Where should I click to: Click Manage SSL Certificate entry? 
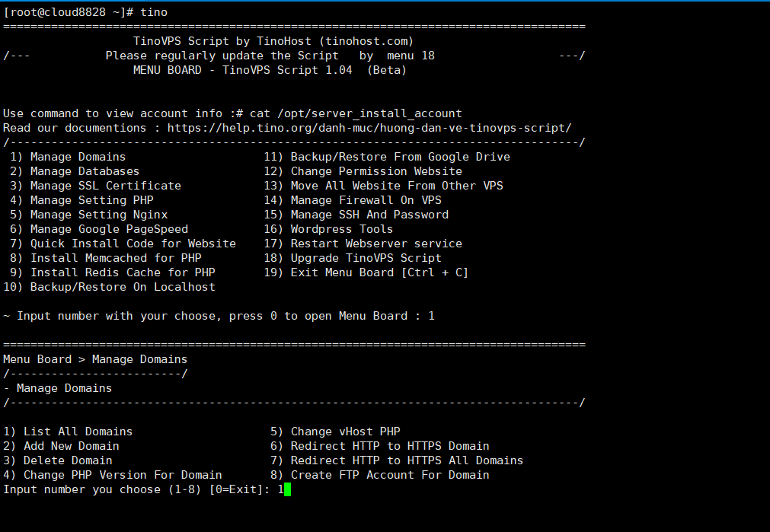click(95, 186)
